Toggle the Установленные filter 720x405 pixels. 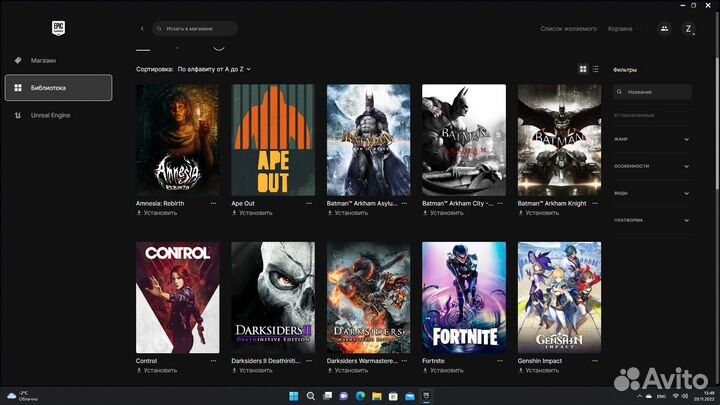point(634,115)
